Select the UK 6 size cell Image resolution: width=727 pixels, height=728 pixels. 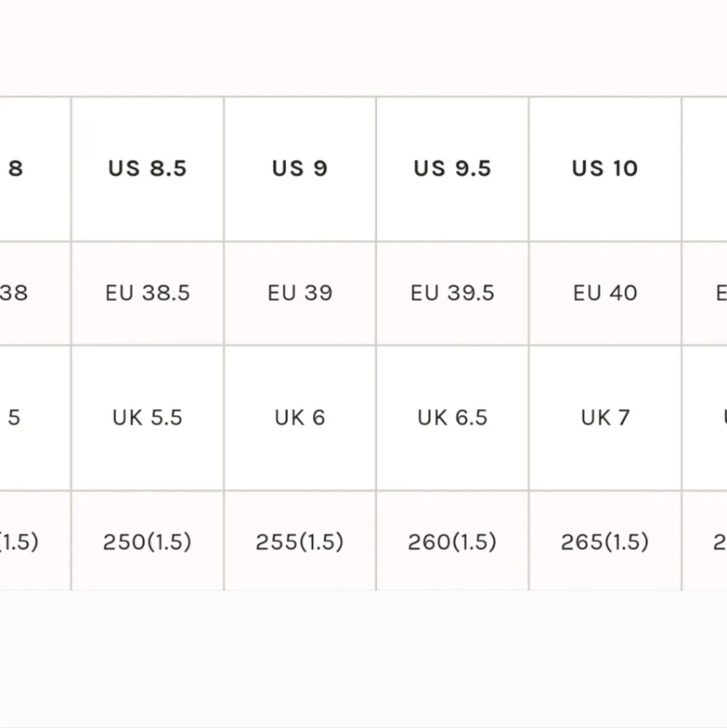(300, 418)
